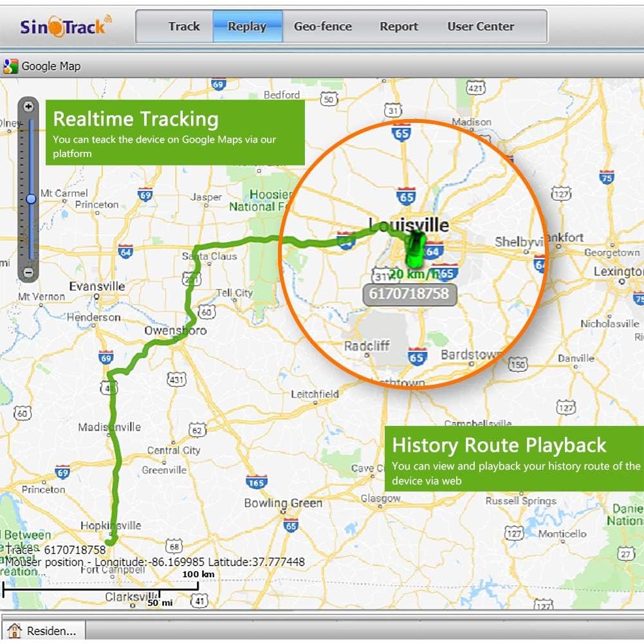Image resolution: width=644 pixels, height=644 pixels.
Task: Switch to the Track tab
Action: coord(184,26)
